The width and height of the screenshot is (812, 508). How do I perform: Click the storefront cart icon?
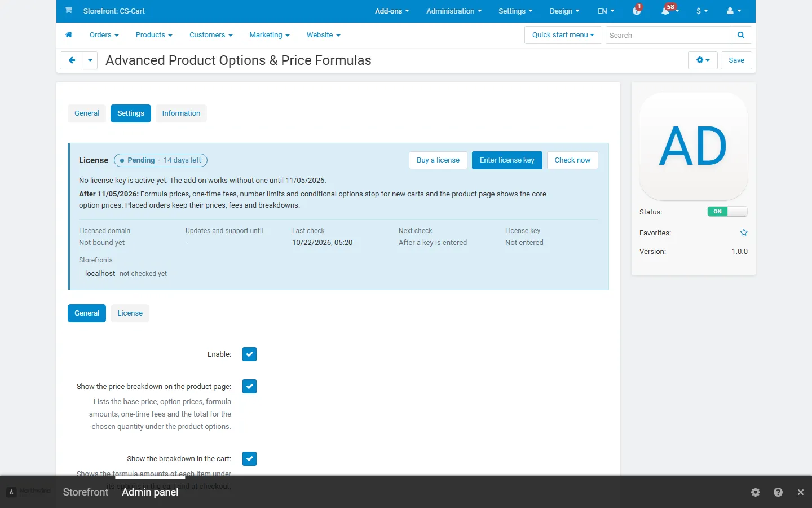[x=68, y=10]
